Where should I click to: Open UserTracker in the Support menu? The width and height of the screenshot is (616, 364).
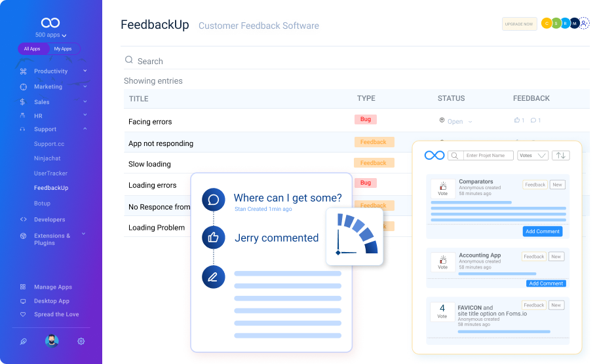[x=50, y=173]
